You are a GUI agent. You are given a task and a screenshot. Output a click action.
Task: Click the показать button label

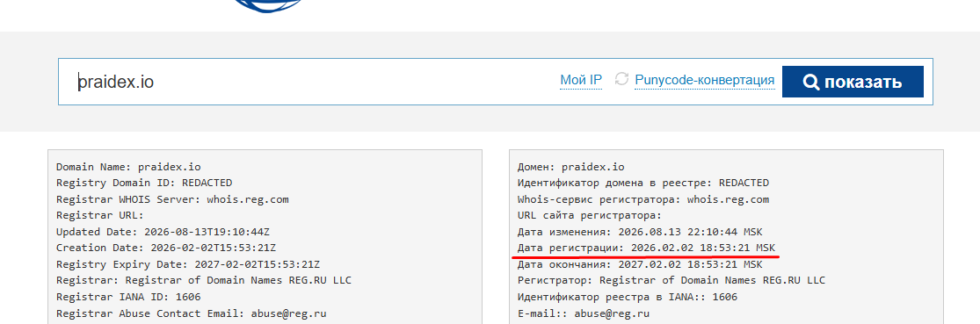click(862, 82)
